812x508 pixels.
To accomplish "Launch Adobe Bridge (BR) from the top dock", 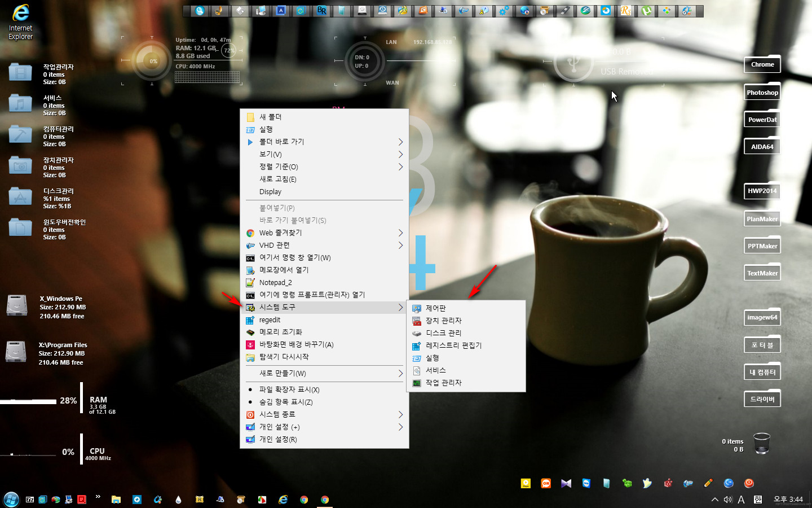I will pyautogui.click(x=321, y=11).
